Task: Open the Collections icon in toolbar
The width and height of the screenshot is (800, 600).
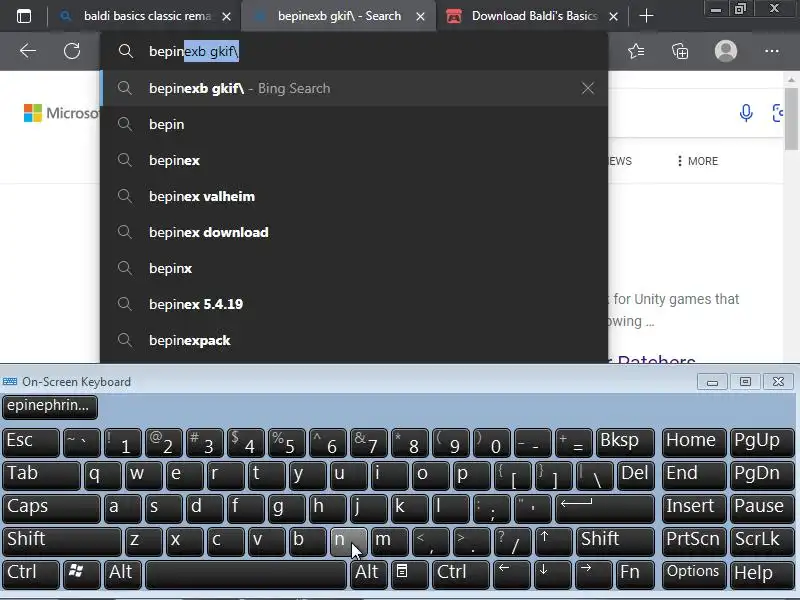Action: click(x=680, y=51)
